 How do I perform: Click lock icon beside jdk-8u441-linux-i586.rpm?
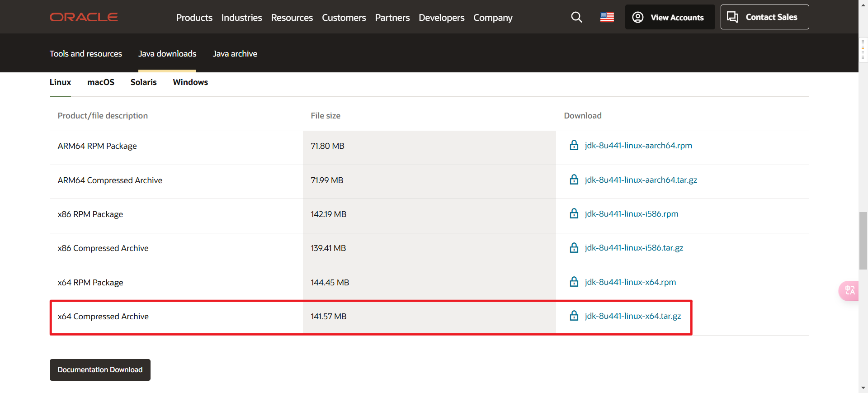tap(574, 213)
